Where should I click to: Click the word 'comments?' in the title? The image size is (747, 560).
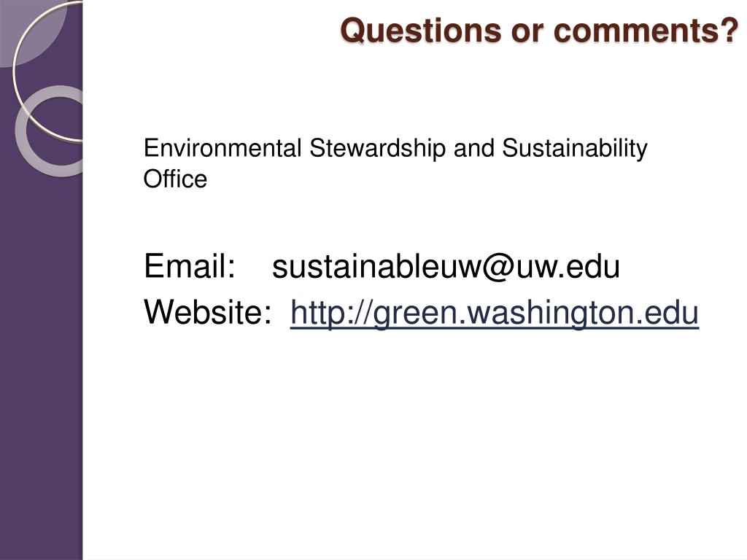pos(646,30)
